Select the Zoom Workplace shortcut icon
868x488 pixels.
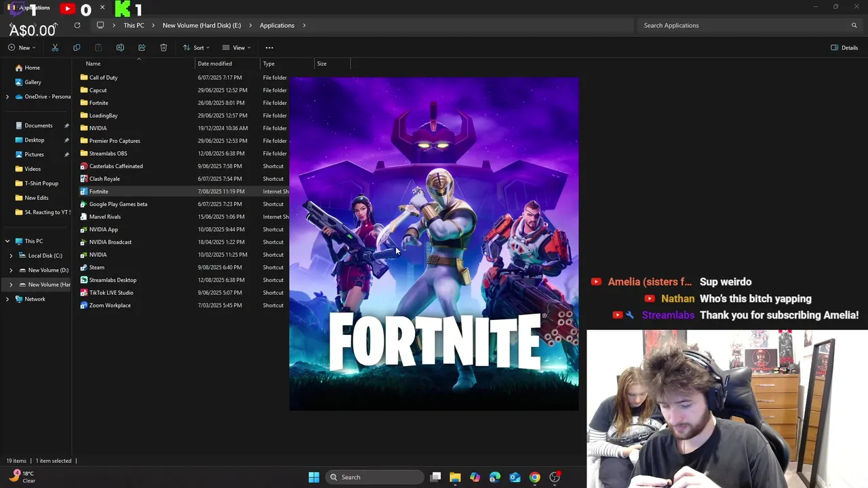tap(84, 305)
